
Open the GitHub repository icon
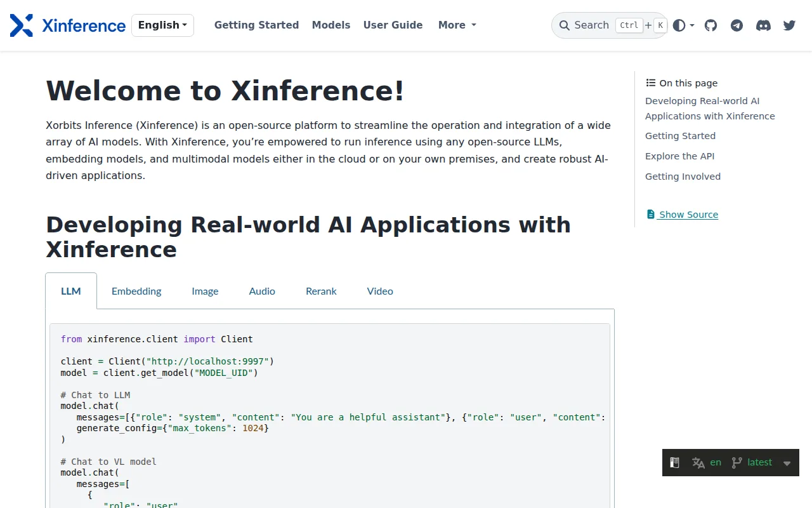click(710, 25)
